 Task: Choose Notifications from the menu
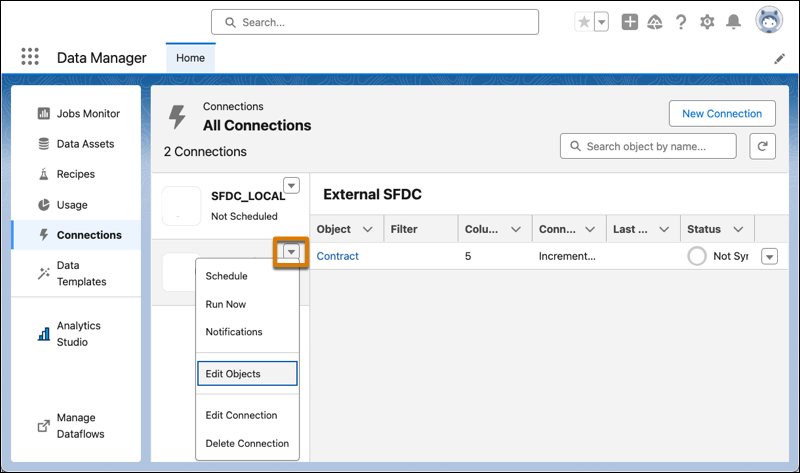247,332
